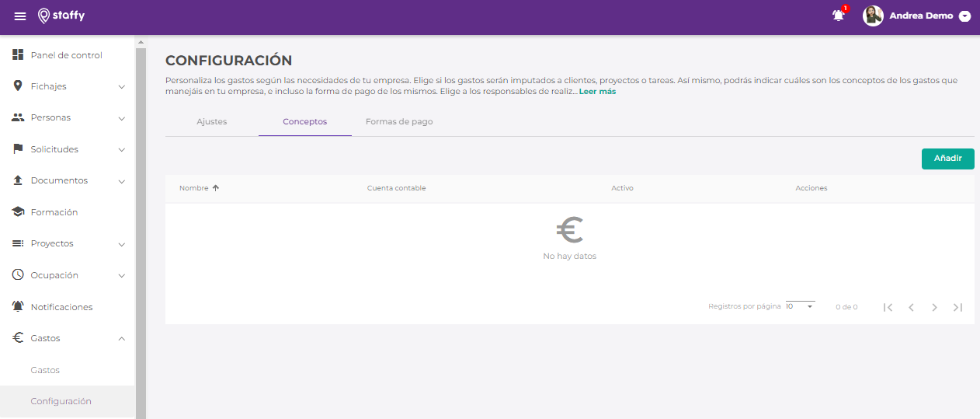This screenshot has height=419, width=980.
Task: Click Andrea Demo's profile avatar
Action: [x=873, y=16]
